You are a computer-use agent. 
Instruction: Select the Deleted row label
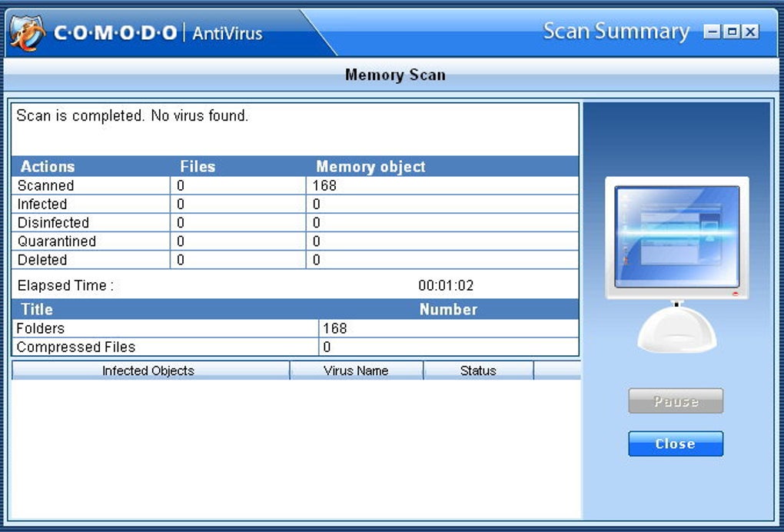42,260
